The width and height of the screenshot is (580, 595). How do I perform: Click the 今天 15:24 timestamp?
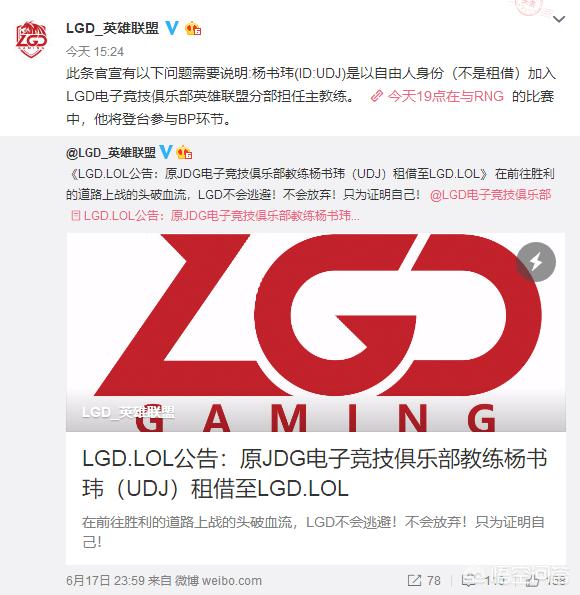(x=95, y=52)
